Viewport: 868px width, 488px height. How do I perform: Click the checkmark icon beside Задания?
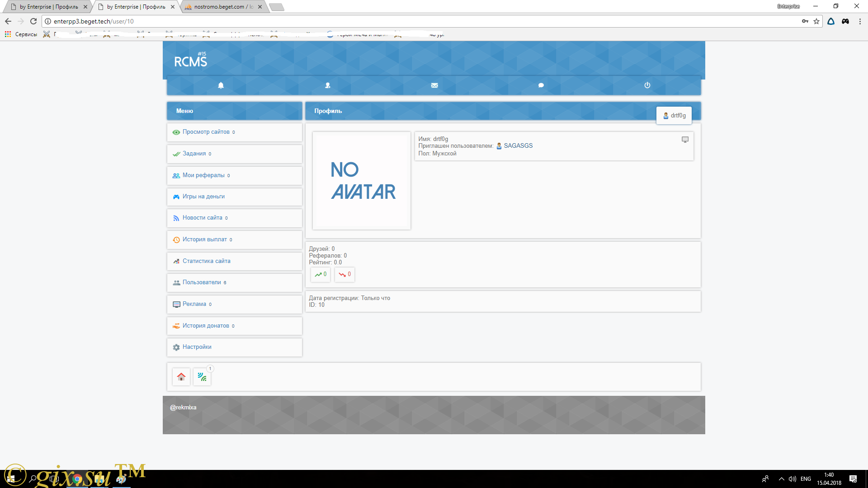pos(176,154)
